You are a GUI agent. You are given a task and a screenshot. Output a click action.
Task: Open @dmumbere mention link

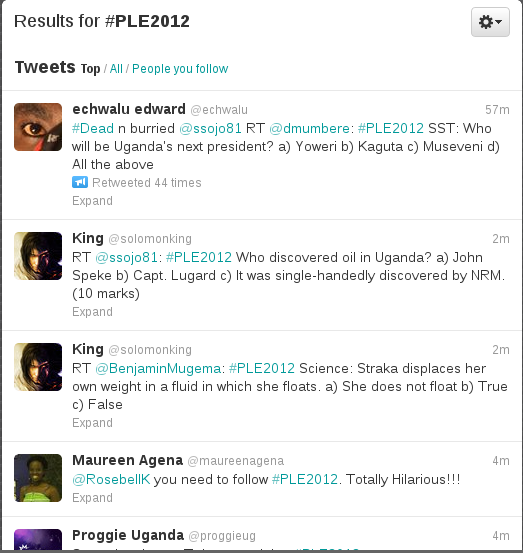(310, 128)
